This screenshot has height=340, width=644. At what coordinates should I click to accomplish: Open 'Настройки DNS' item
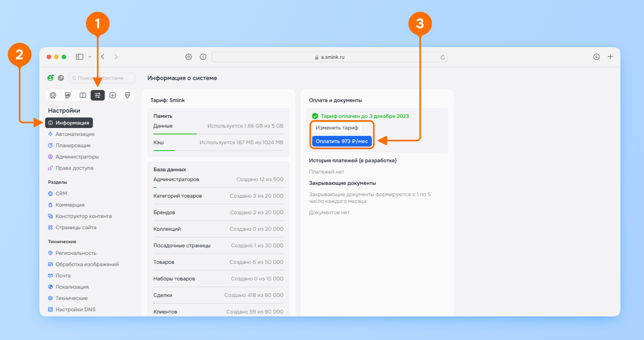click(71, 310)
